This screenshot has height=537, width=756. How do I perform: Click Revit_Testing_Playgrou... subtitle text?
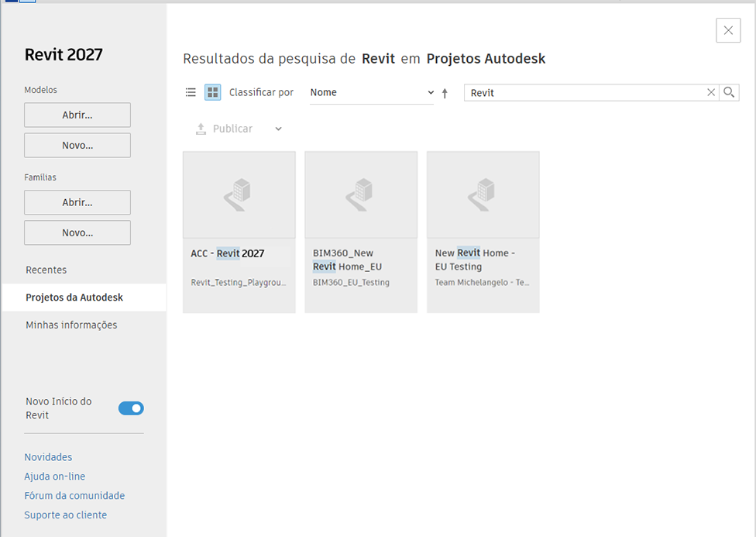pyautogui.click(x=239, y=282)
